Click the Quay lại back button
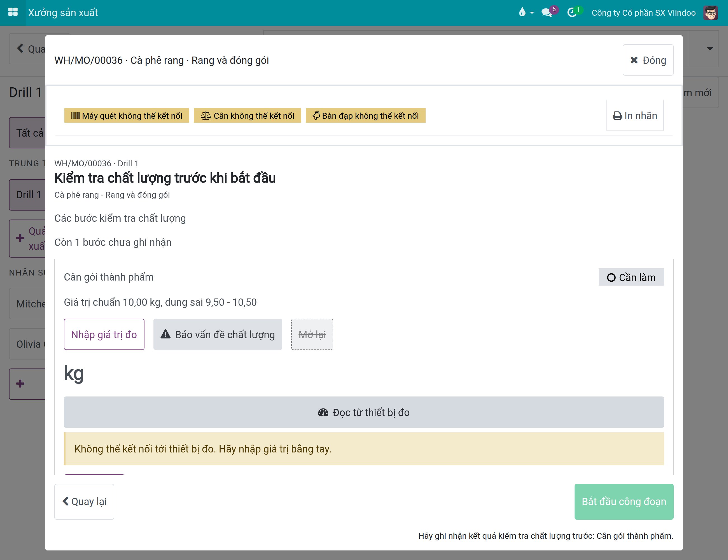728x560 pixels. tap(84, 501)
